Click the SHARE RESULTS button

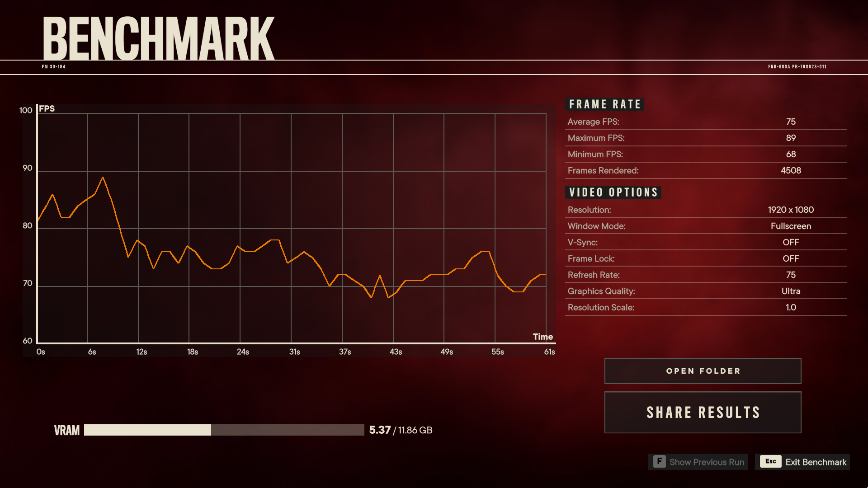point(703,412)
